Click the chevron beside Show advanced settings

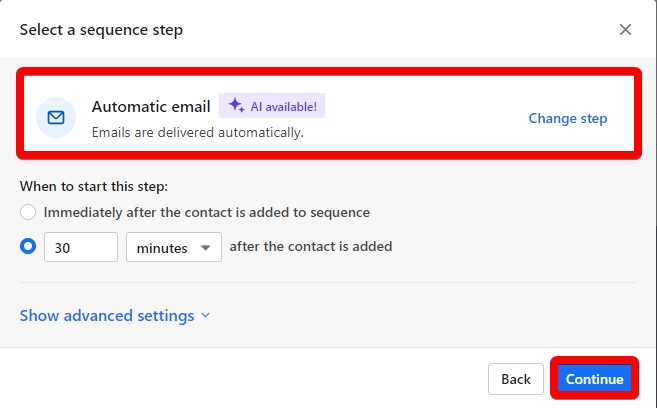tap(206, 316)
